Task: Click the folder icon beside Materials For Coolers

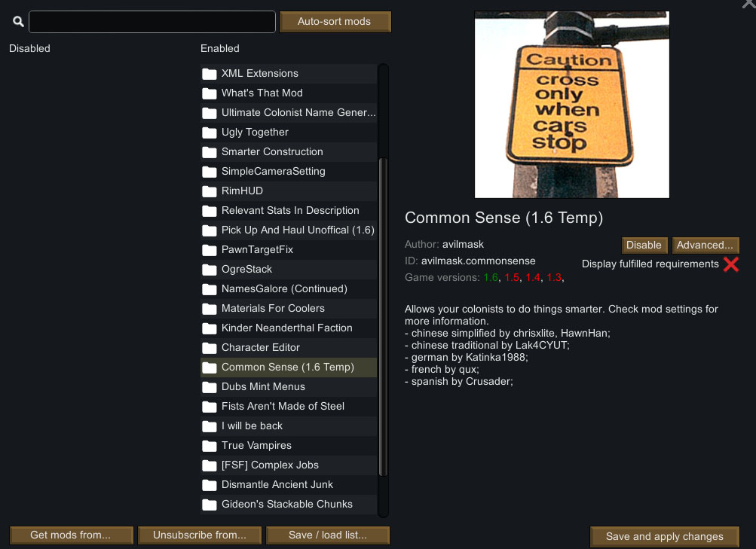Action: coord(210,309)
